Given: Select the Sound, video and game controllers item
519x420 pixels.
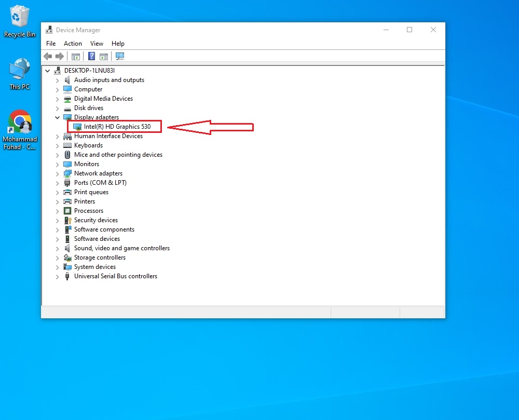Looking at the screenshot, I should click(121, 248).
